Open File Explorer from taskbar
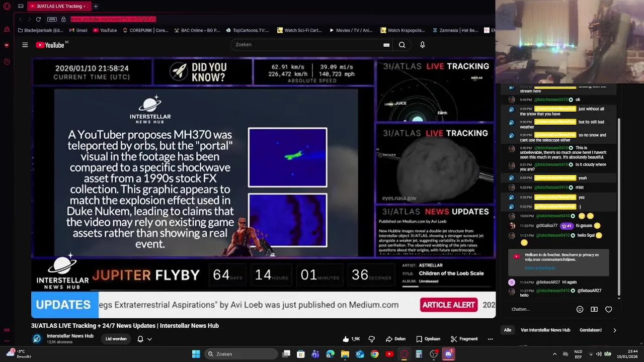 coord(345,354)
